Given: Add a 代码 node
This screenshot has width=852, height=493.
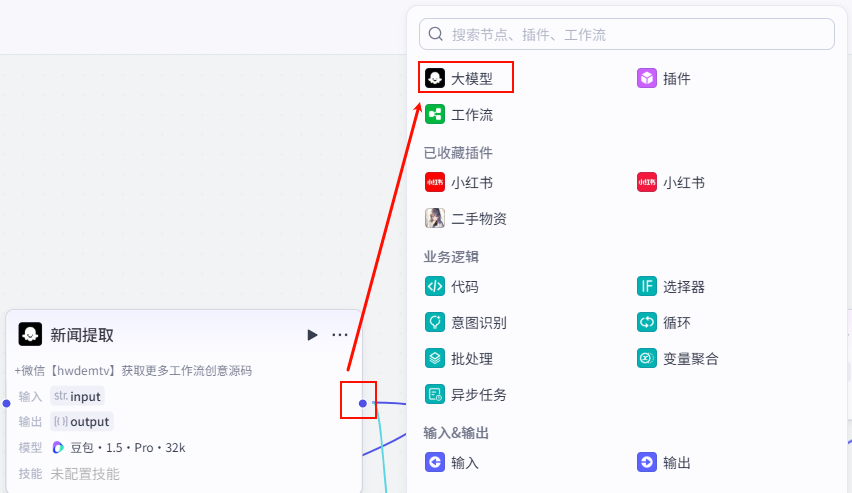Looking at the screenshot, I should [x=465, y=286].
